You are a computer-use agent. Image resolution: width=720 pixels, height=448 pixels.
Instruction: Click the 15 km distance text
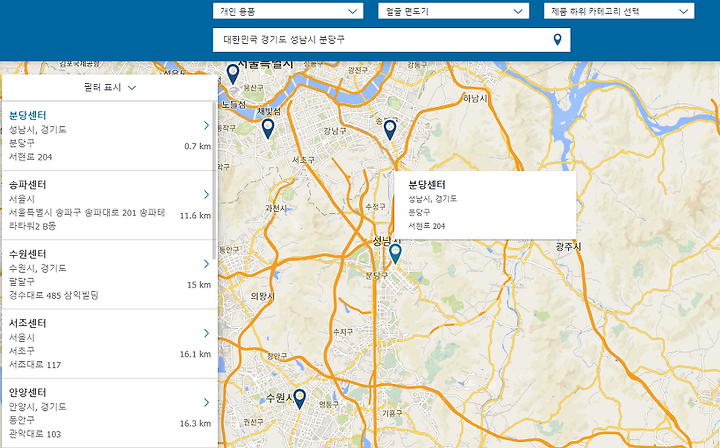199,285
